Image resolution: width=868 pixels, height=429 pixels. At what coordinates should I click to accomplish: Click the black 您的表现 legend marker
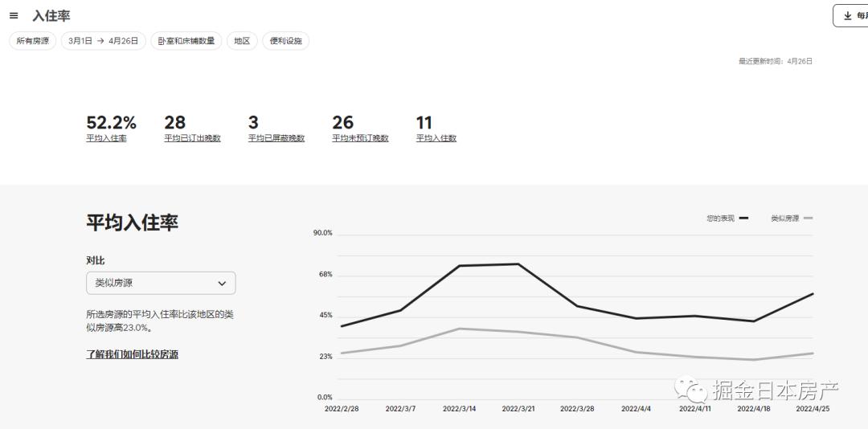pos(743,218)
